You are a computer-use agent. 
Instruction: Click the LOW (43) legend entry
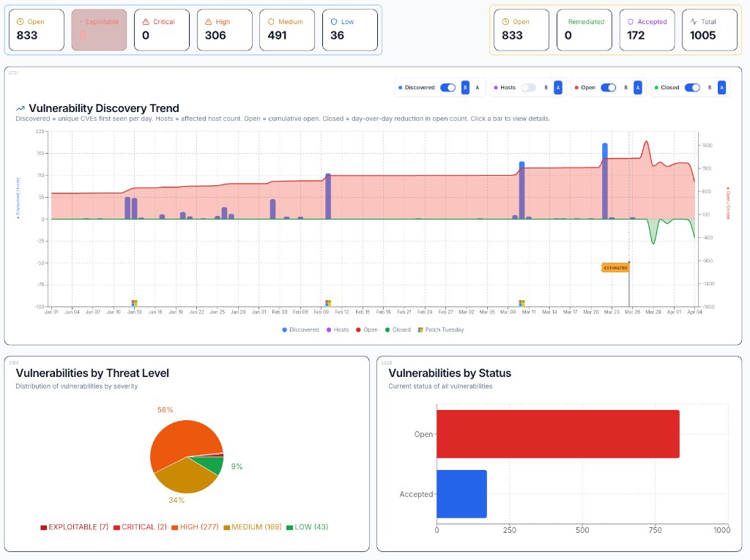(307, 527)
